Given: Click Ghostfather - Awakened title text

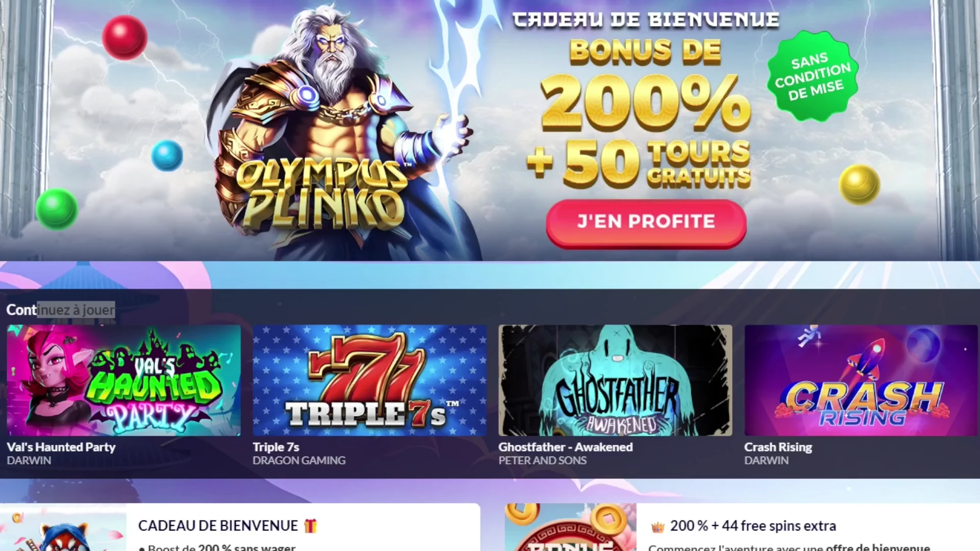Looking at the screenshot, I should 566,447.
